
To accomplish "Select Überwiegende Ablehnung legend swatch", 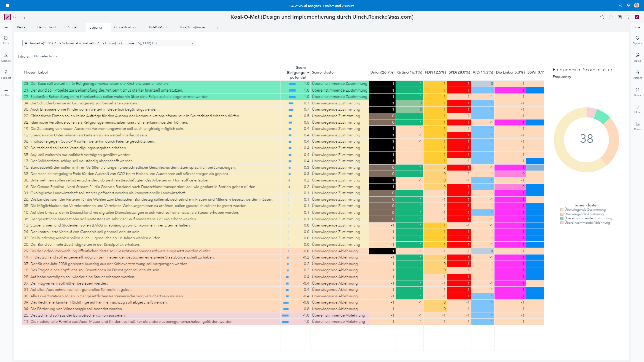I will 562,214.
